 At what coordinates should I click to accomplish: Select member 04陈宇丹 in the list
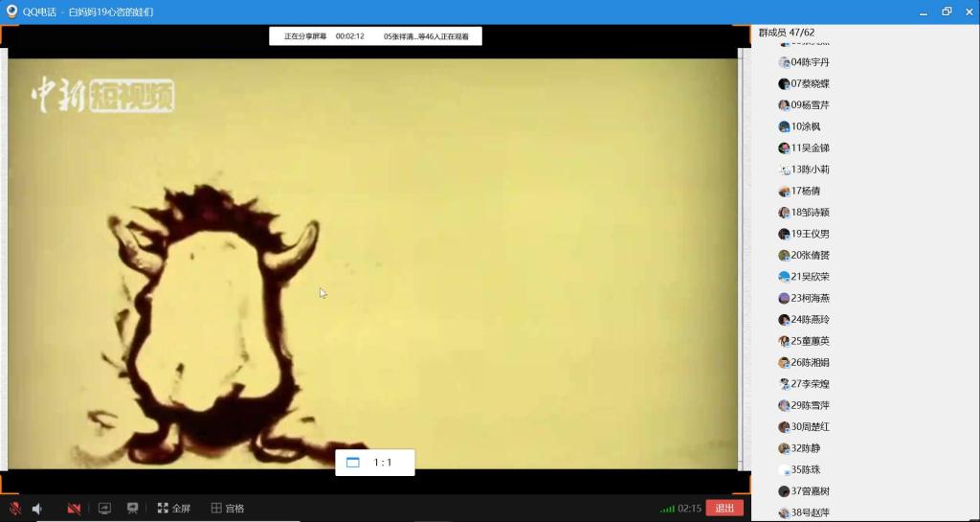coord(810,62)
